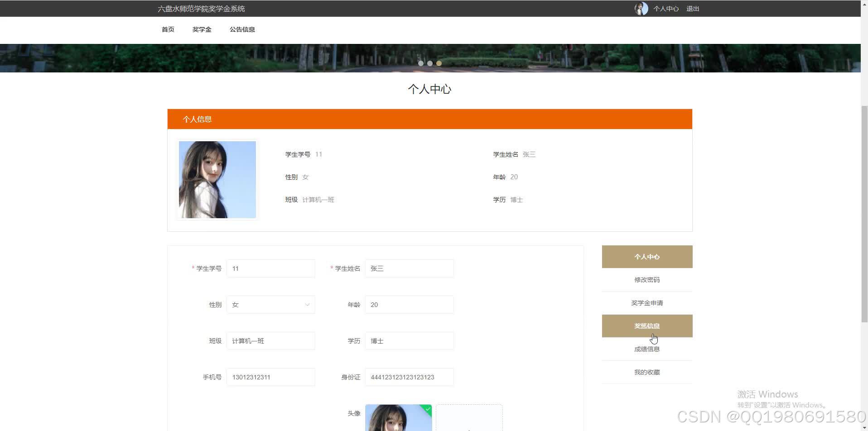The image size is (868, 431).
Task: Go to 首页 navigation item
Action: (x=168, y=29)
